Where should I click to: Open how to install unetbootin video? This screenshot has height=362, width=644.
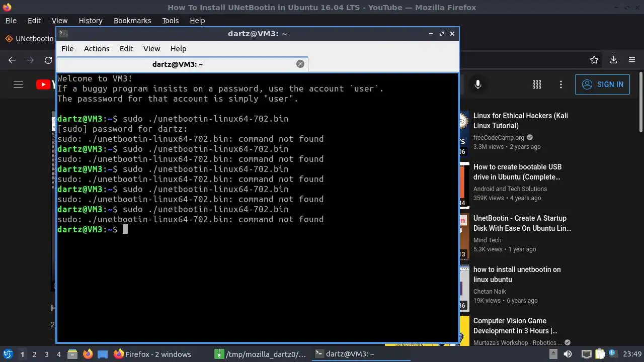tap(517, 275)
